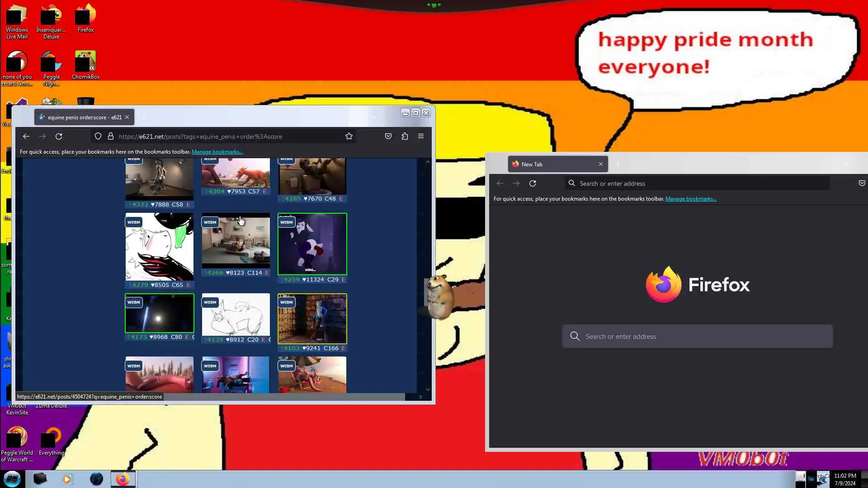The height and width of the screenshot is (488, 868).
Task: Click Manage bookmarks link in right window
Action: point(691,199)
